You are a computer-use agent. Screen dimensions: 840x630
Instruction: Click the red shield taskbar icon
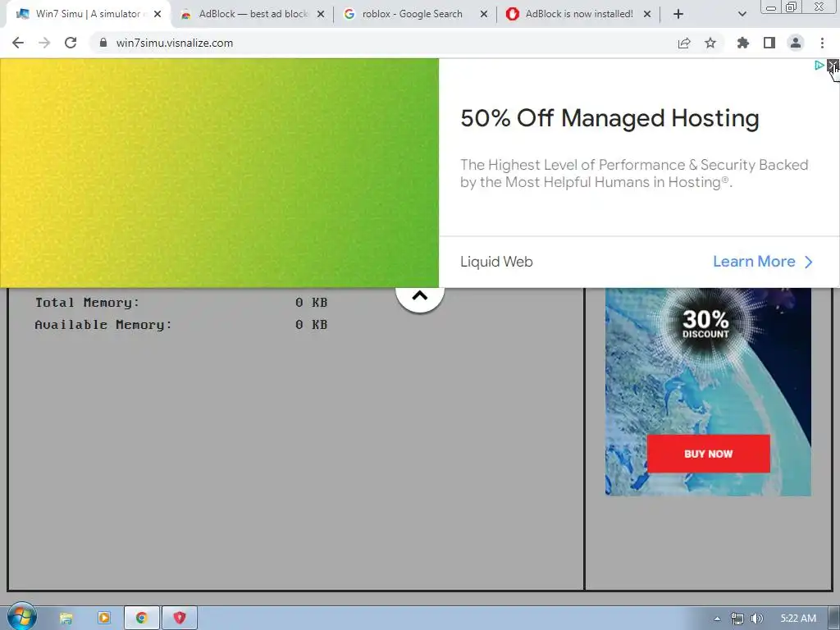pos(180,619)
